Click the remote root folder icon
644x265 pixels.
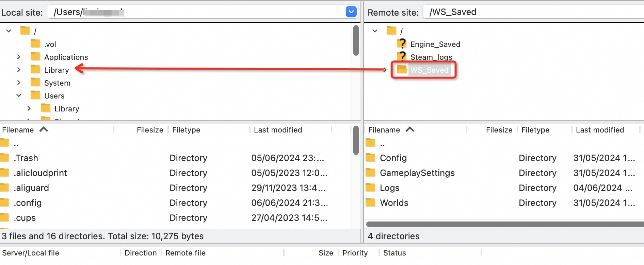point(391,31)
